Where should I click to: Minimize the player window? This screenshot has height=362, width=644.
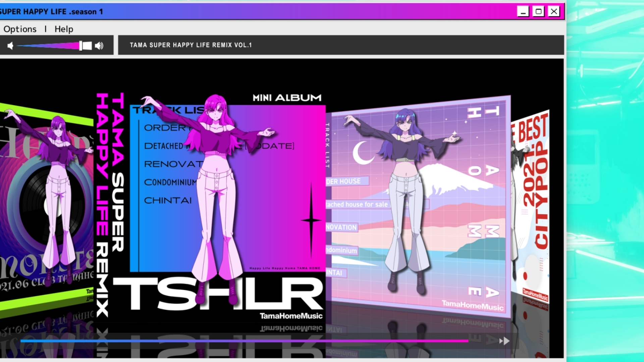[523, 11]
